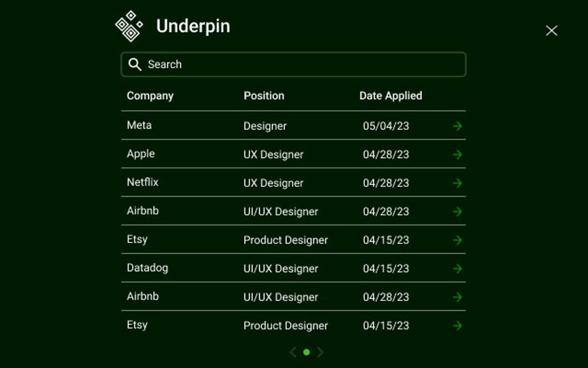Open the first Airbnb application arrow
Image resolution: width=588 pixels, height=368 pixels.
click(x=457, y=212)
